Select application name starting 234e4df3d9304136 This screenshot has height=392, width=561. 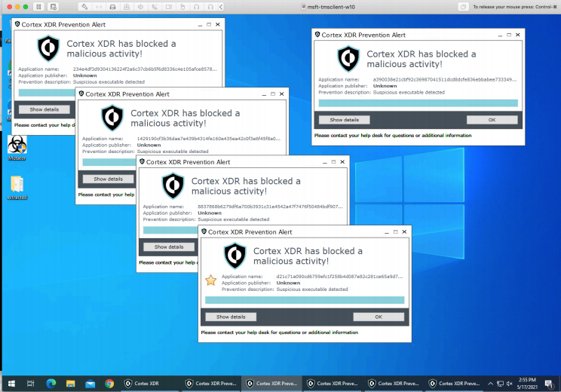point(145,69)
